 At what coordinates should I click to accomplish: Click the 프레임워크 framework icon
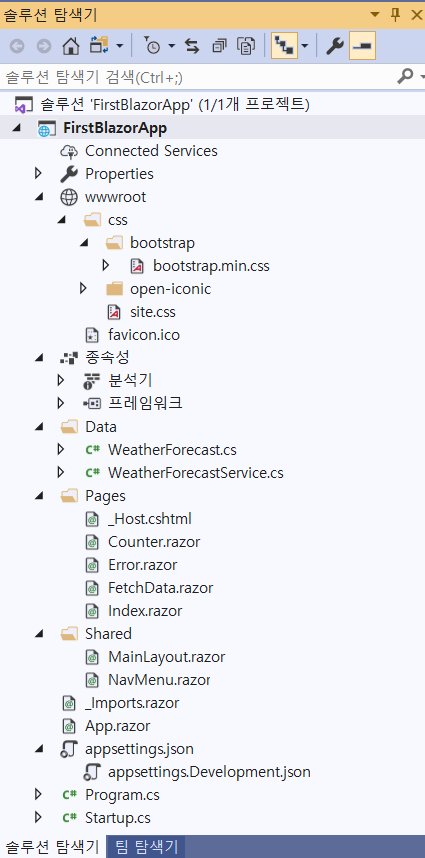[91, 404]
